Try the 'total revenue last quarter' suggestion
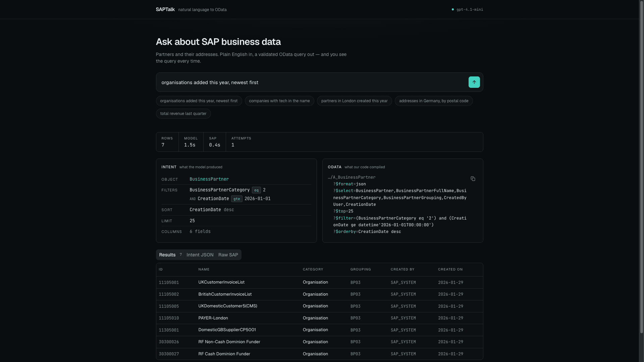Screen dimensions: 644x362 (183, 114)
